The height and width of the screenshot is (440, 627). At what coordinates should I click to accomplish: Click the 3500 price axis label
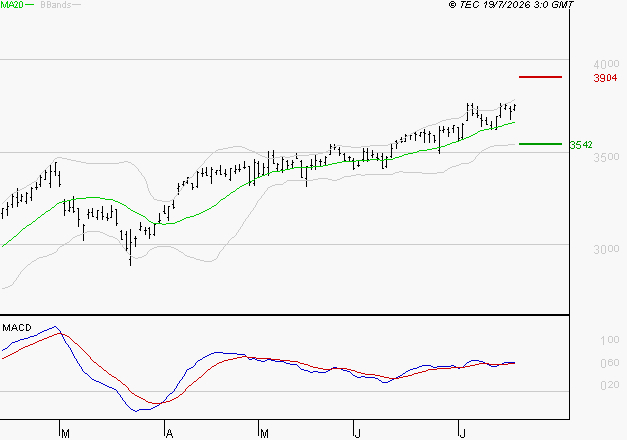(x=606, y=157)
